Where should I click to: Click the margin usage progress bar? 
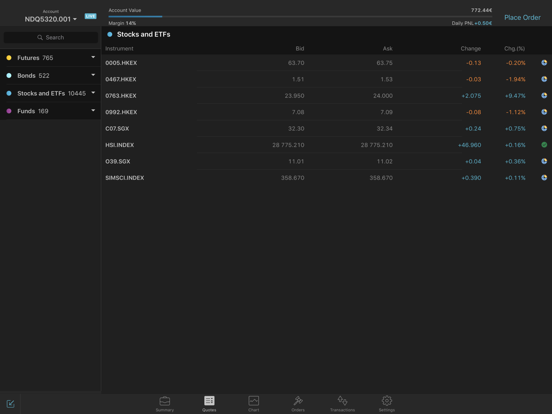(x=300, y=17)
